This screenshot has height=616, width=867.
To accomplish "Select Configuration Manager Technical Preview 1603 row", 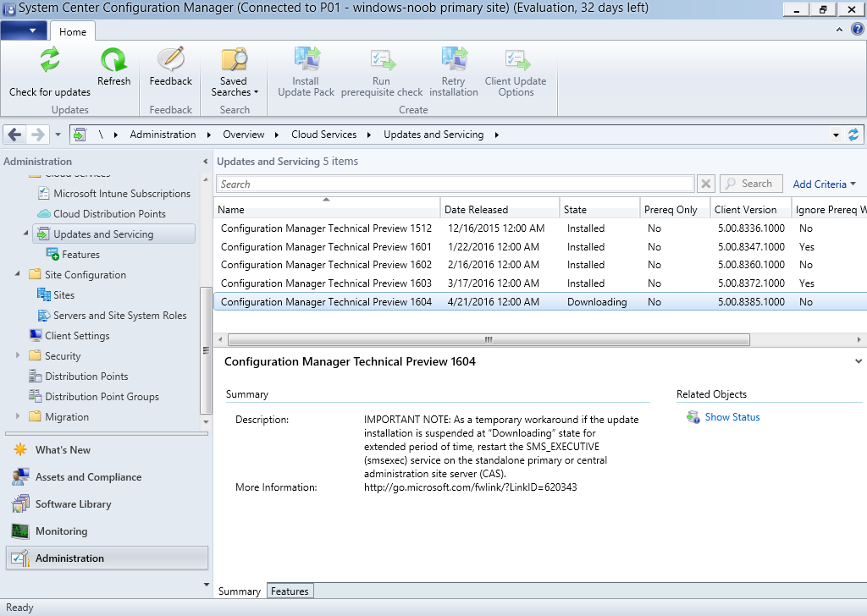I will (x=540, y=283).
